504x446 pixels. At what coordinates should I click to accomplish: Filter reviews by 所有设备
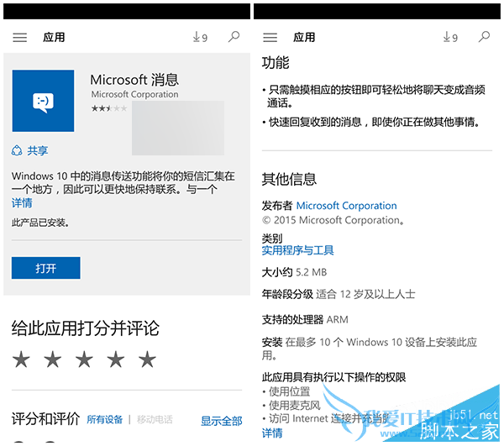click(104, 420)
